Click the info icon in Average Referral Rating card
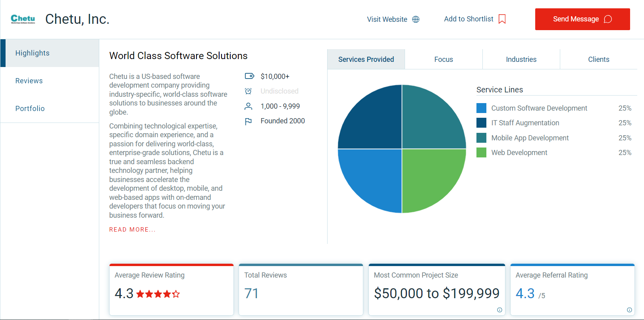644x320 pixels. pyautogui.click(x=629, y=310)
